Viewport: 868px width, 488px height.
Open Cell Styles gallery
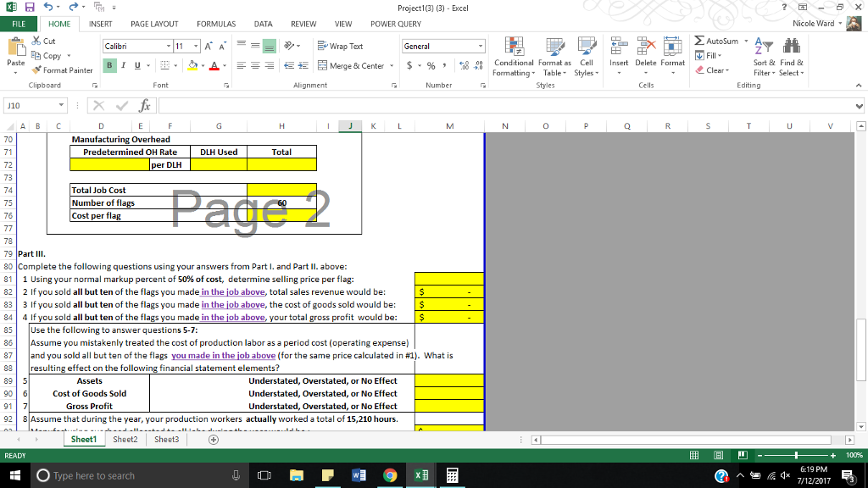[x=587, y=57]
